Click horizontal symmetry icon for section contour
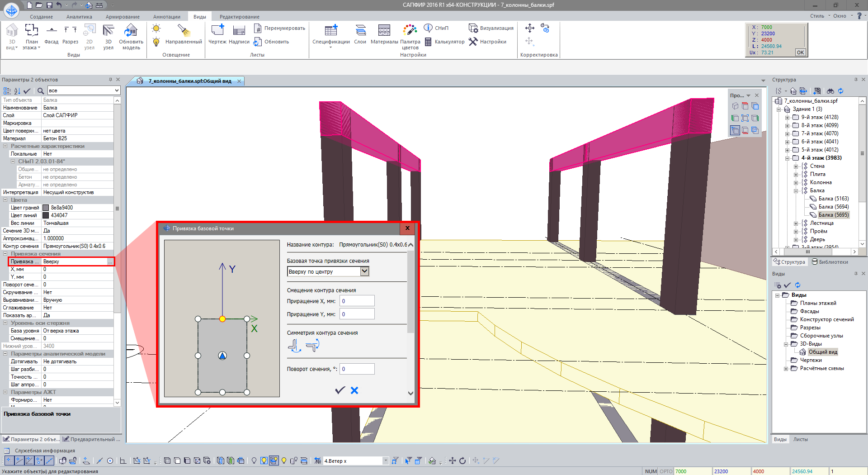The image size is (868, 475). click(294, 346)
